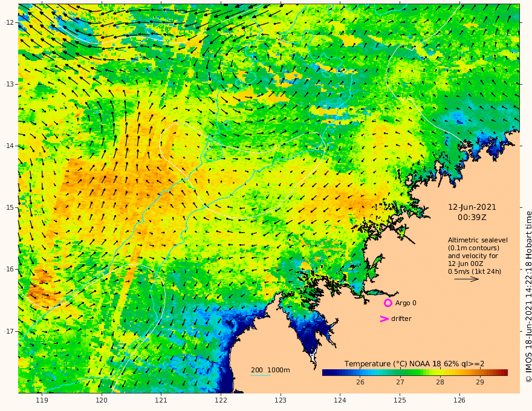Click latitude axis label -13
Screen dimensions: 532x411
coord(9,84)
